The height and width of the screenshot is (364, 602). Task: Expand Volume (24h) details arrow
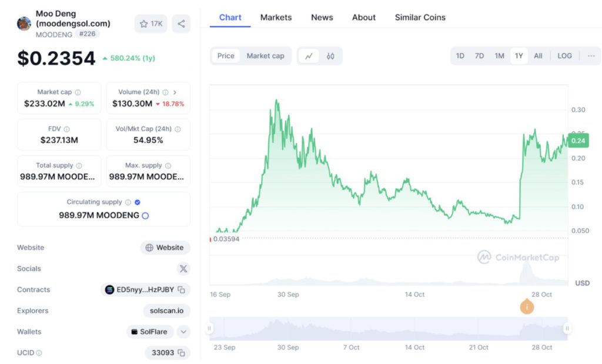pos(175,92)
